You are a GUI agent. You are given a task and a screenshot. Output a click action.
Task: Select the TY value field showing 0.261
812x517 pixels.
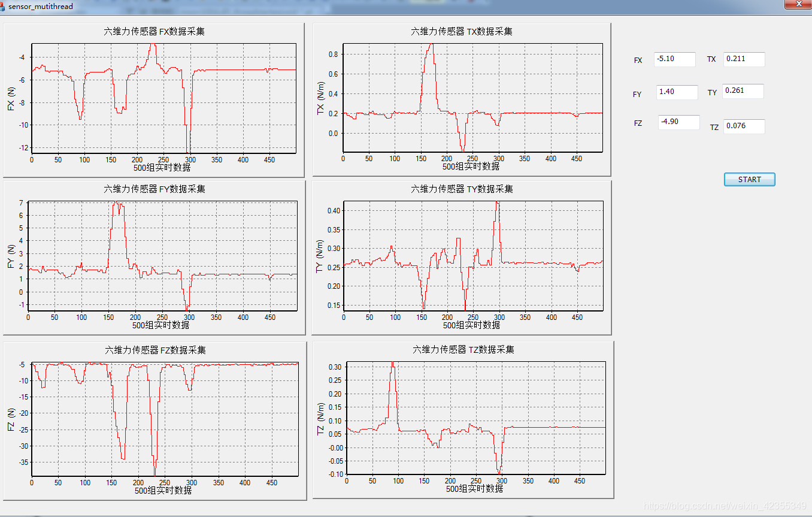tap(743, 91)
